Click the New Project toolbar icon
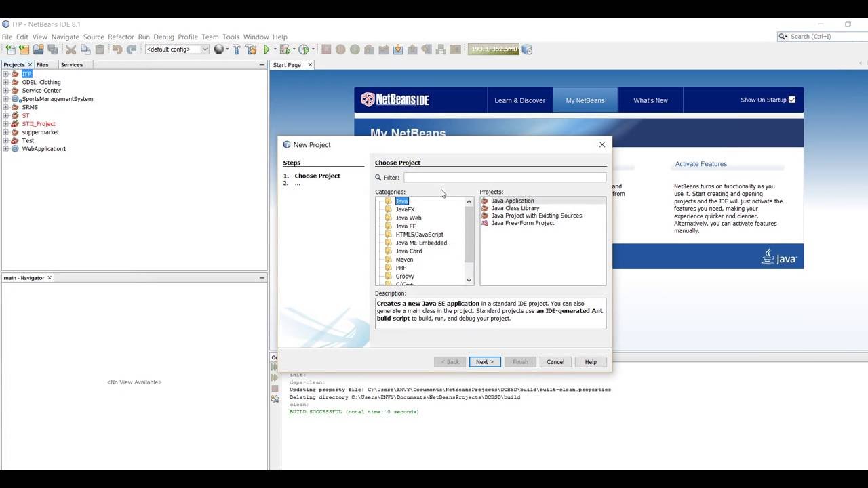Screen dimensions: 868x488 24,49
